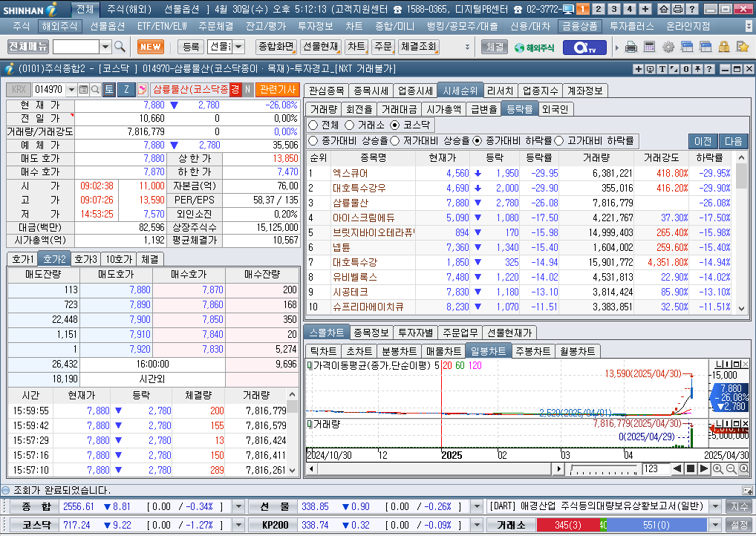This screenshot has height=536, width=756.
Task: Open the DART news ticker dropdown
Action: [x=715, y=506]
